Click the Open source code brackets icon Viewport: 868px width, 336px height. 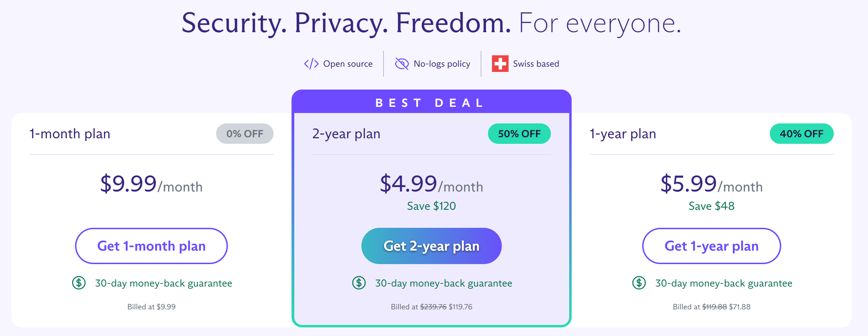pos(311,64)
